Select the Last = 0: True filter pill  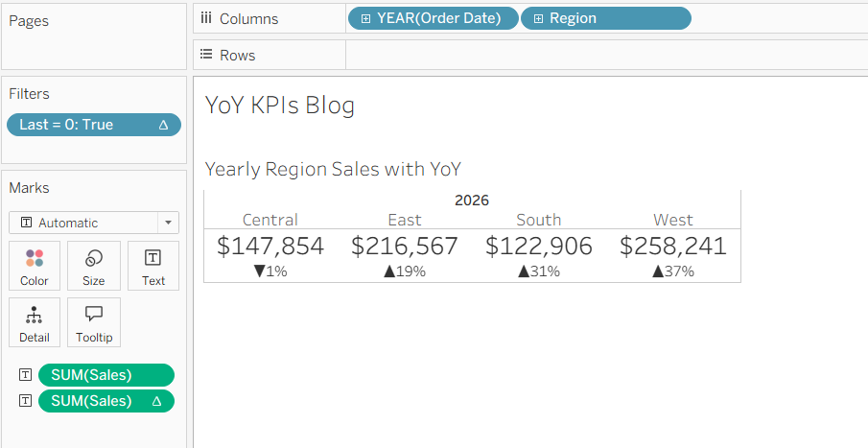pos(94,125)
